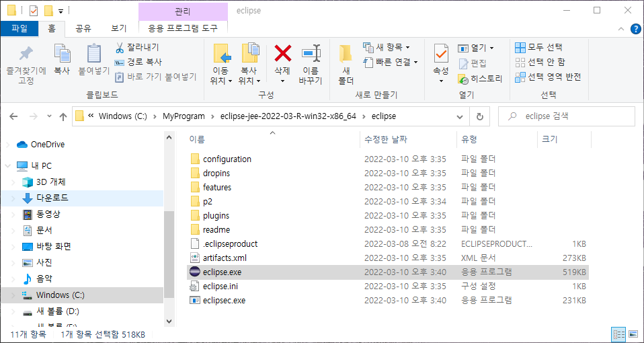Viewport: 644px width, 343px height.
Task: Sort by the Type (유형) column header
Action: [469, 140]
